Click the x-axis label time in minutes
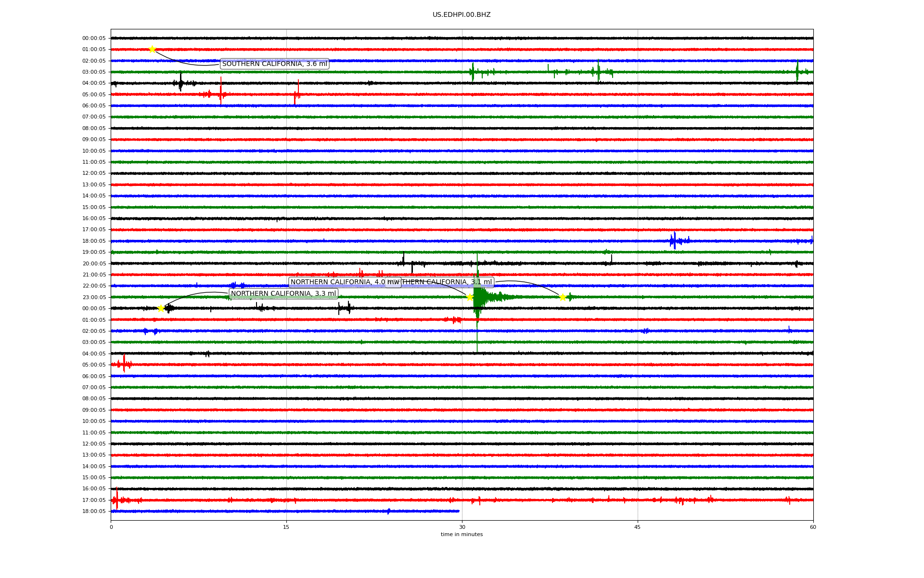 (x=461, y=535)
